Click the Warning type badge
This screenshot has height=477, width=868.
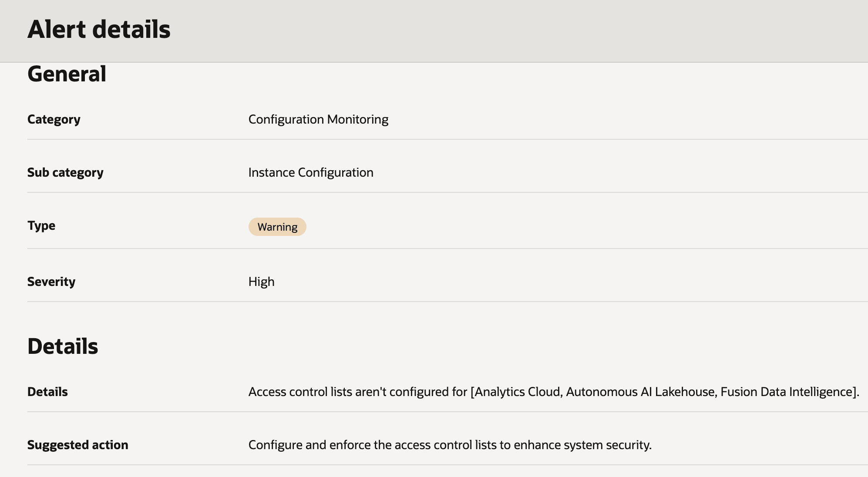(277, 227)
